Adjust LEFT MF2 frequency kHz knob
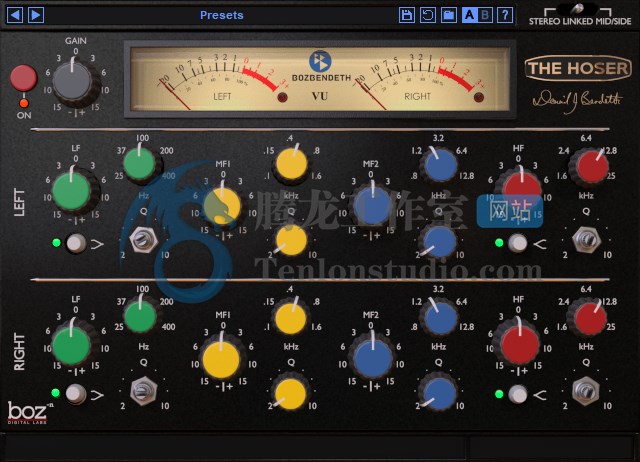 (x=440, y=164)
